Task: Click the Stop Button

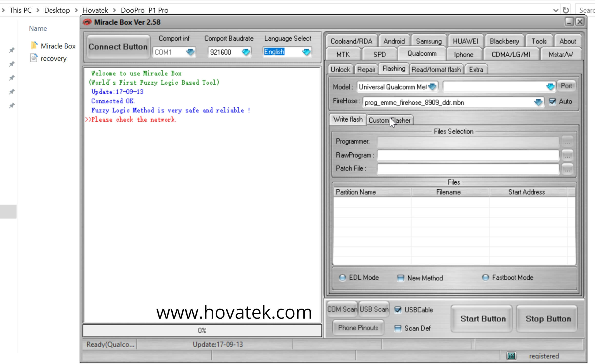Action: pos(547,319)
